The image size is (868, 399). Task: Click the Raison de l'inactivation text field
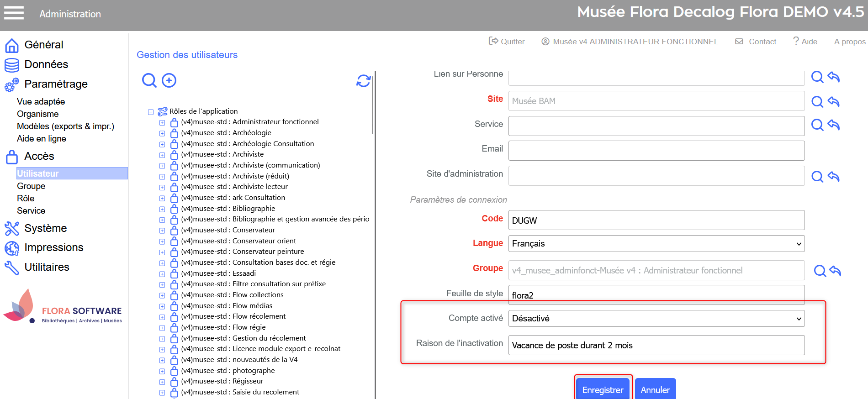(x=656, y=346)
